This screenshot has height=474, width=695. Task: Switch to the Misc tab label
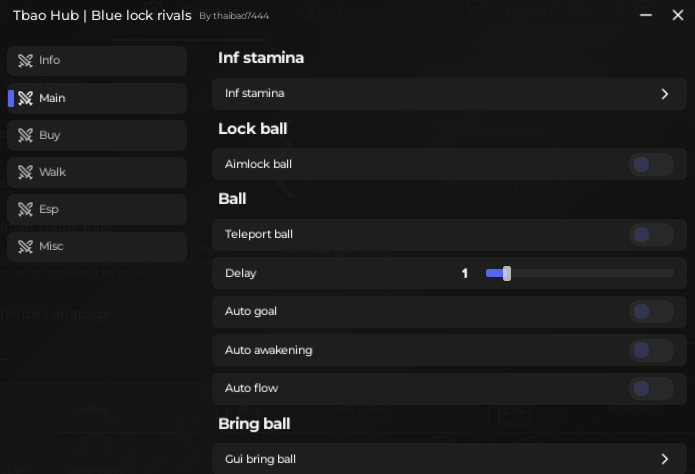pyautogui.click(x=51, y=246)
